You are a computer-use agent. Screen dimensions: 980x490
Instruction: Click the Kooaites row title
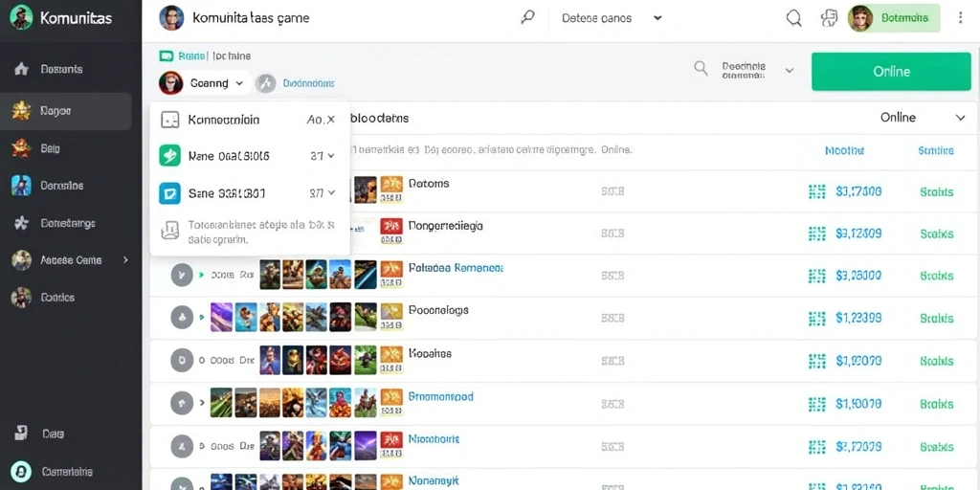coord(430,353)
